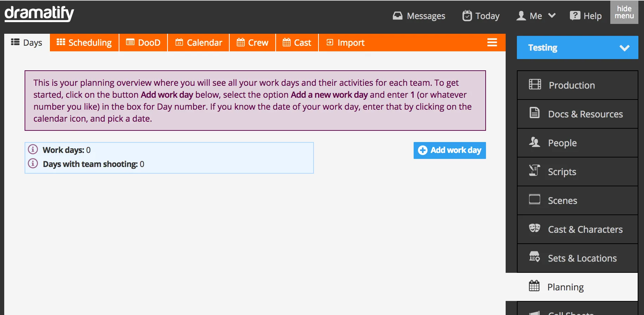Click the Cast & Characters masks icon

534,228
